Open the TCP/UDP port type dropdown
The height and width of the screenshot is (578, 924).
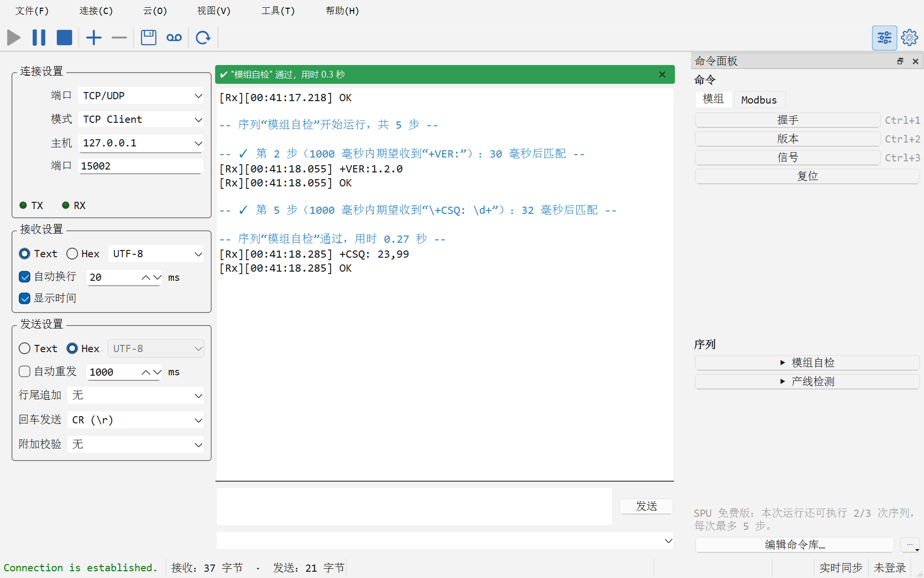click(x=141, y=95)
